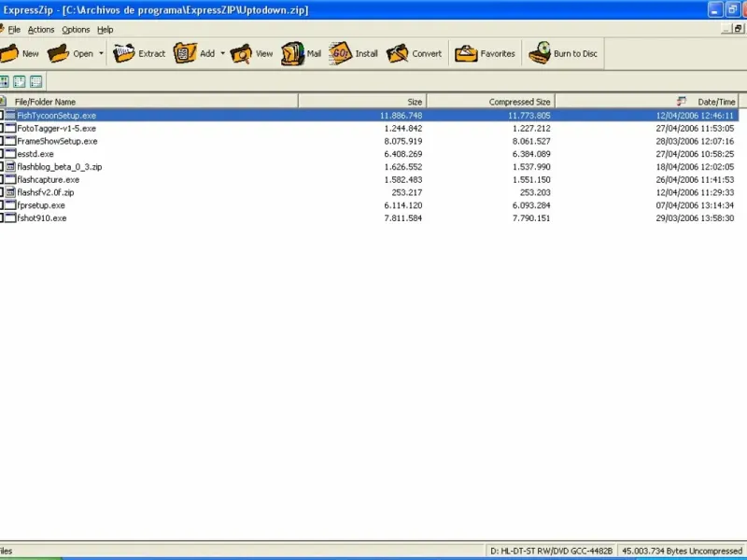Click compressed size 8.061.527 cell
Image resolution: width=747 pixels, height=560 pixels.
pos(531,141)
